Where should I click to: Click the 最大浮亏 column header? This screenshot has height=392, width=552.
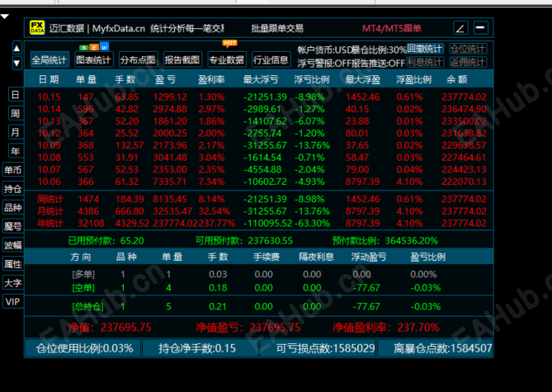pyautogui.click(x=261, y=79)
